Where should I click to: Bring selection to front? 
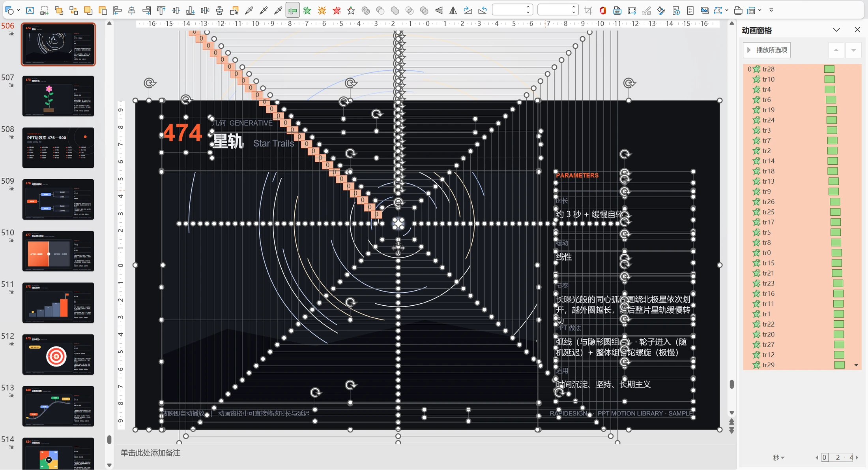click(88, 10)
